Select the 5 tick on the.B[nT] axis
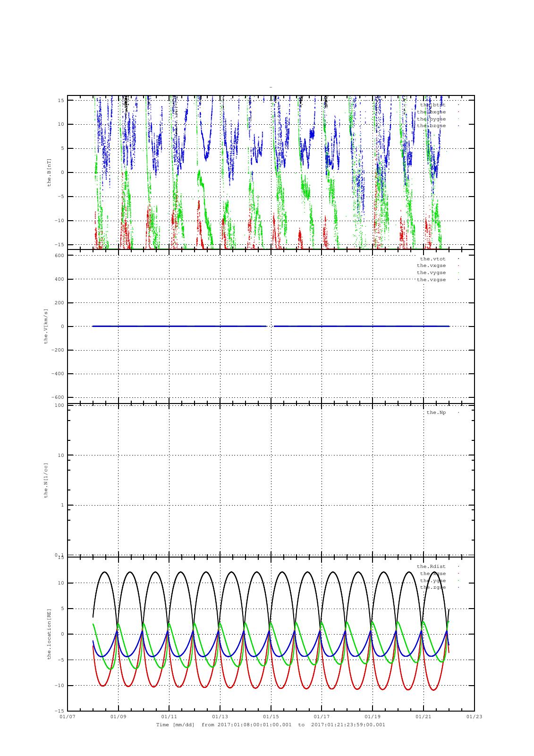The image size is (534, 756). click(62, 148)
